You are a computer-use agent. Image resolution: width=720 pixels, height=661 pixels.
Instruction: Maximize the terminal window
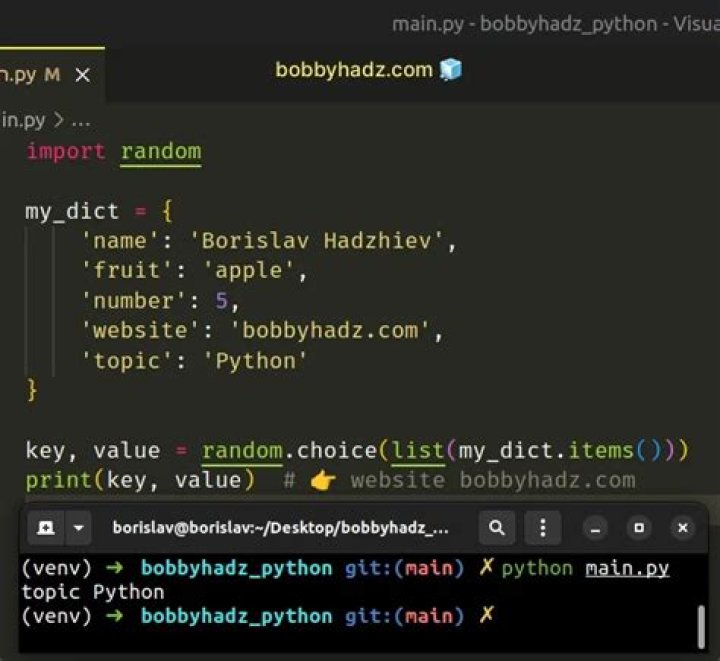tap(639, 527)
